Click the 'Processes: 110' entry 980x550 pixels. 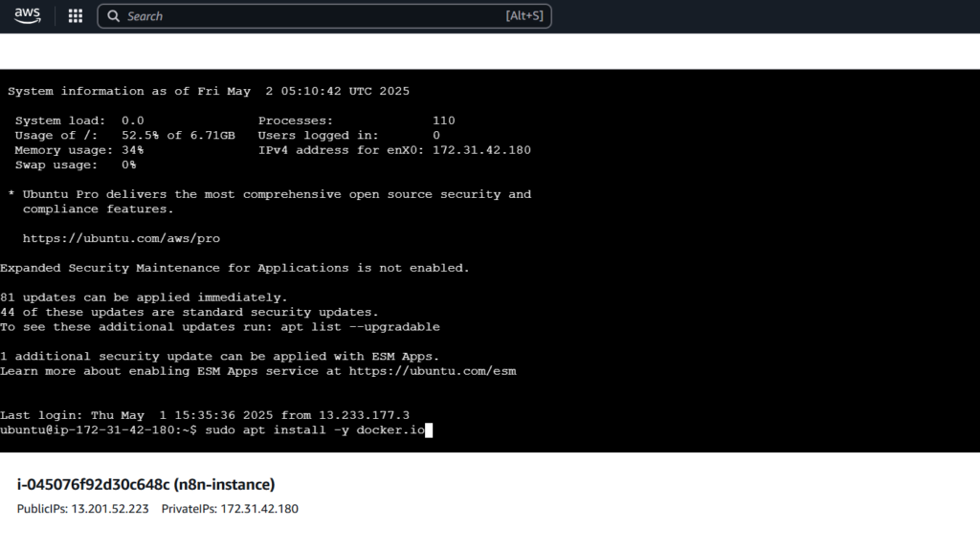tap(357, 121)
